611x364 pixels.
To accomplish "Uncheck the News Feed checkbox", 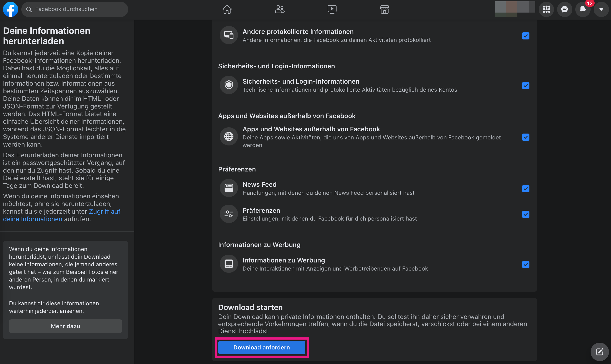I will (525, 189).
